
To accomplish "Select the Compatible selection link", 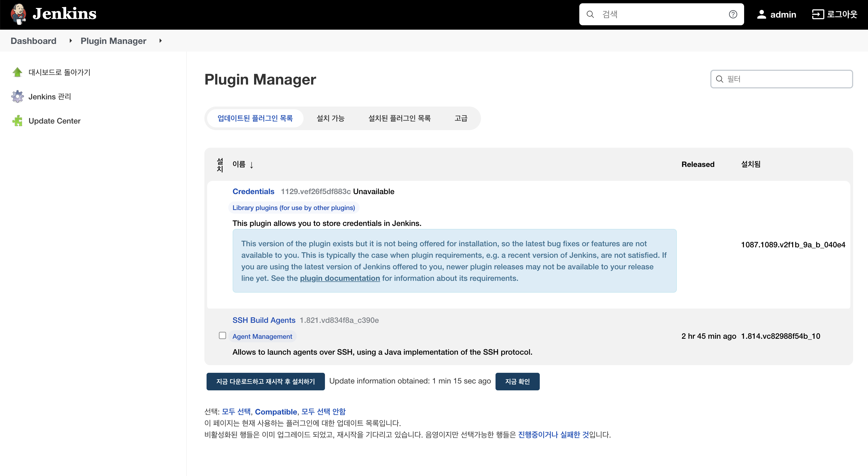I will pos(276,412).
